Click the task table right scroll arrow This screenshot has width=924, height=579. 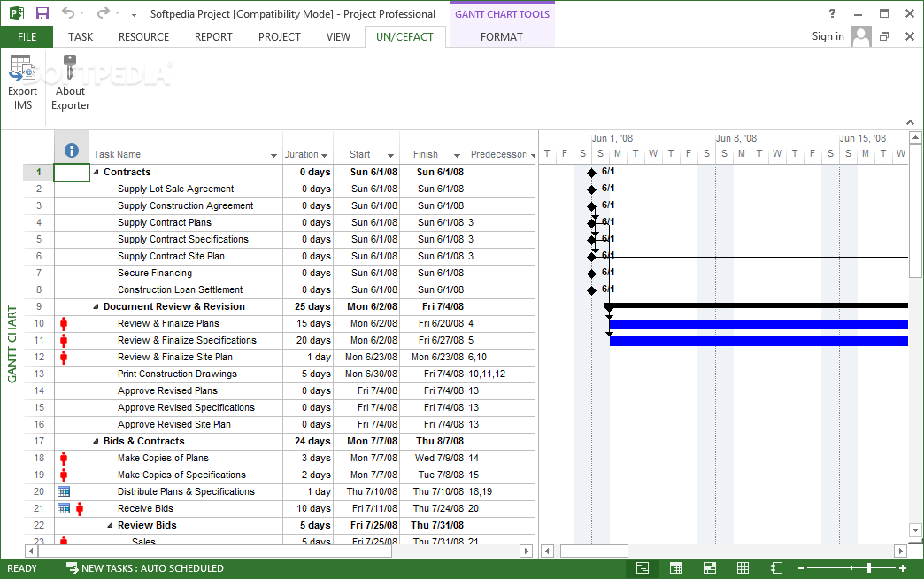tap(527, 552)
